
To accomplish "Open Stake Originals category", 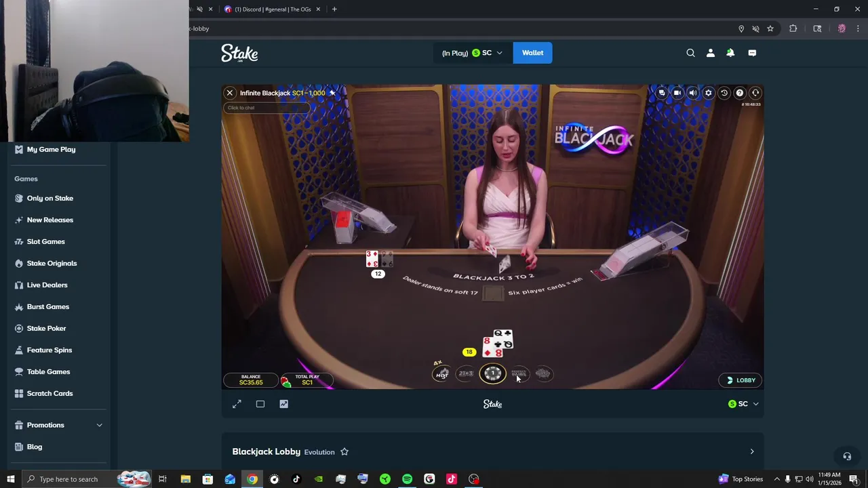I will [x=52, y=263].
